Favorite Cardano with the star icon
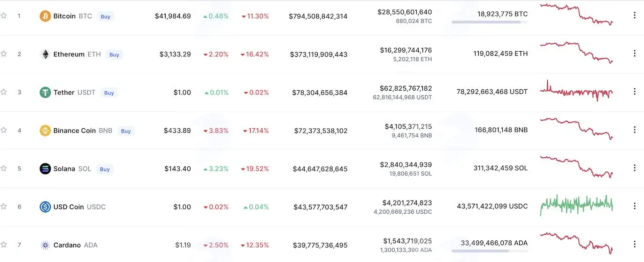 pyautogui.click(x=4, y=245)
